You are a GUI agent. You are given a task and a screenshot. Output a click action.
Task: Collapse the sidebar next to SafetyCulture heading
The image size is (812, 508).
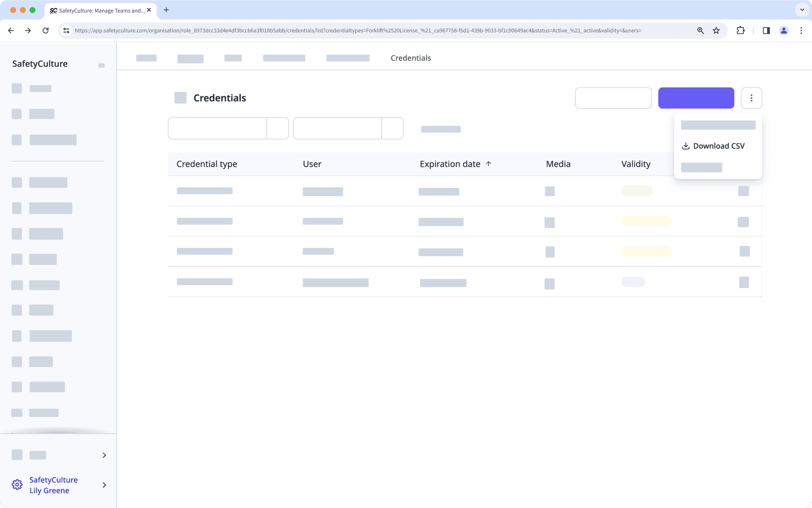[x=101, y=65]
